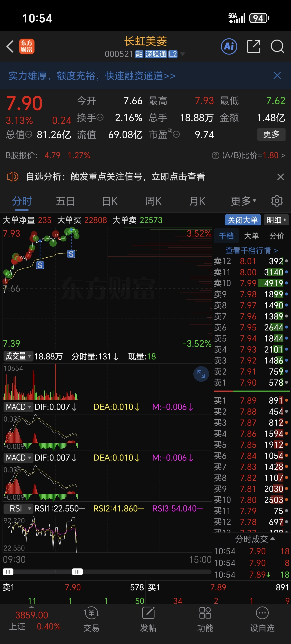
Task: Select the 千档 tab
Action: (x=226, y=236)
